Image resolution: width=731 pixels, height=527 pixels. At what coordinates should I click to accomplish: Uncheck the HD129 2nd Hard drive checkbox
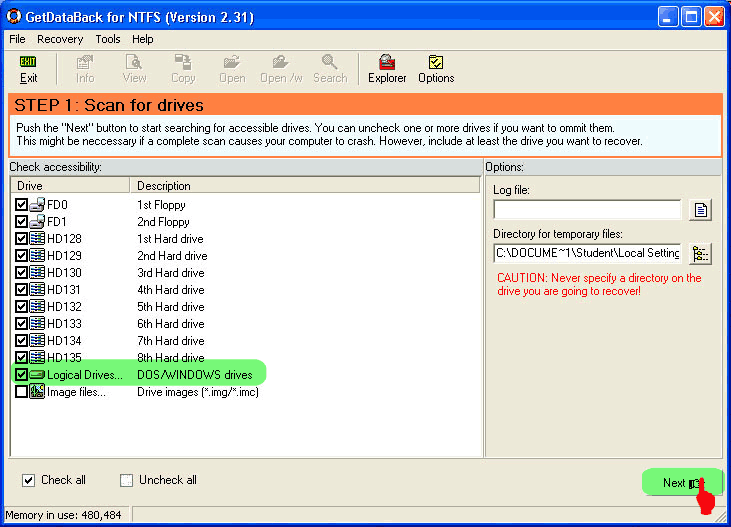(21, 256)
